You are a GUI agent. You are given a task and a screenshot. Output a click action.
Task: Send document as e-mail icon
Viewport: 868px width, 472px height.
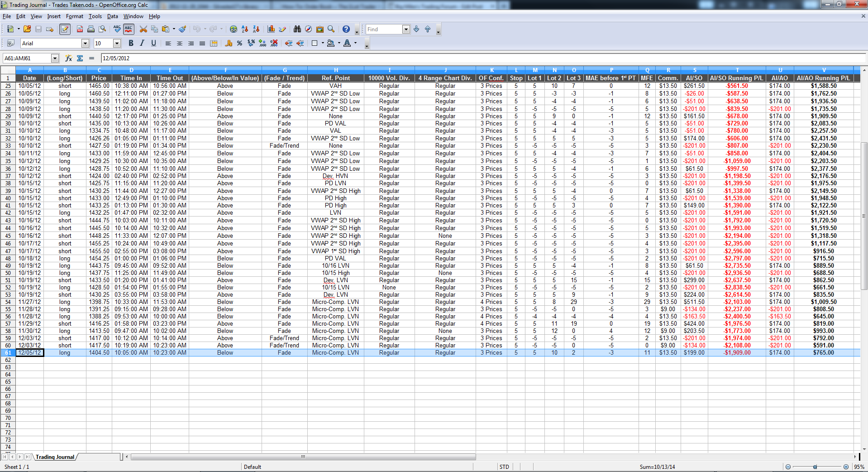[x=50, y=29]
